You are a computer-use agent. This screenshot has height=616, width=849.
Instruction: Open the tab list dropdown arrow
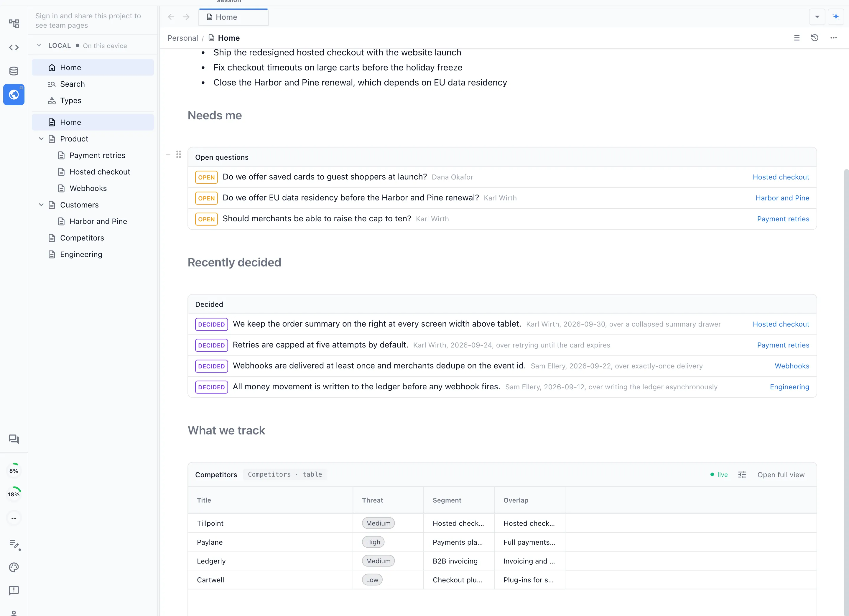[817, 17]
